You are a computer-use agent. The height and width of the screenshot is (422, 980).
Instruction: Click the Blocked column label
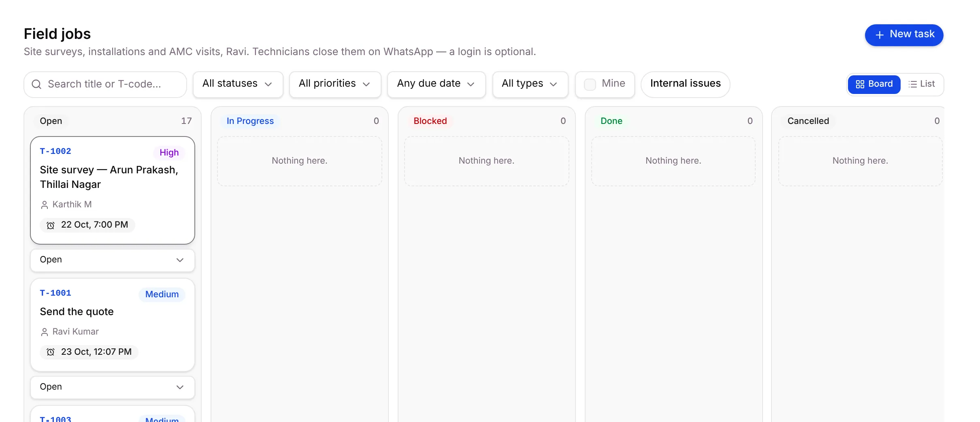[430, 121]
